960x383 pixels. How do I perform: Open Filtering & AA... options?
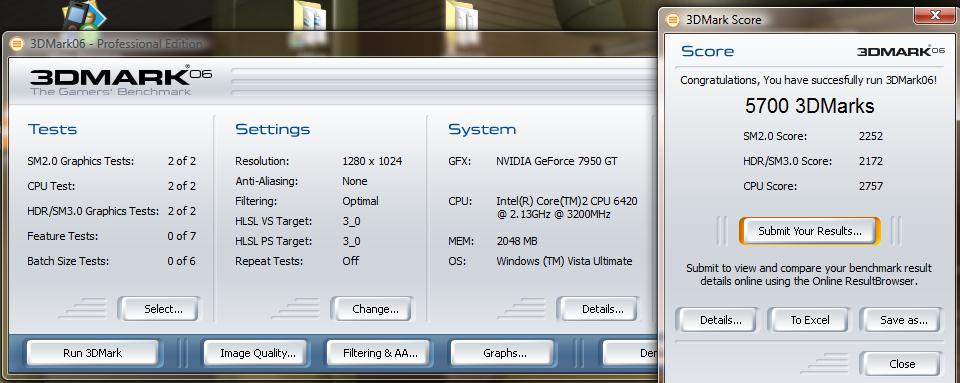pos(379,353)
